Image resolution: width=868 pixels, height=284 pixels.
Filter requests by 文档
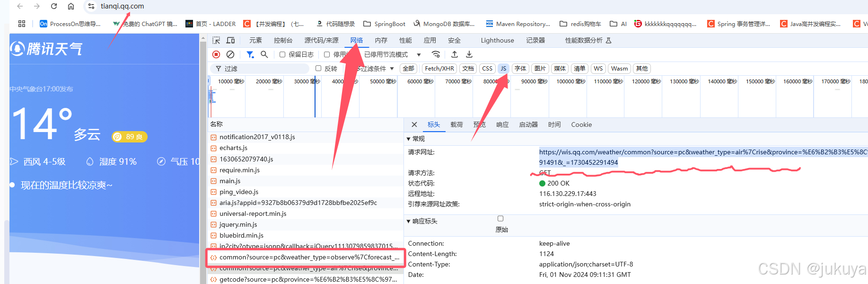468,69
